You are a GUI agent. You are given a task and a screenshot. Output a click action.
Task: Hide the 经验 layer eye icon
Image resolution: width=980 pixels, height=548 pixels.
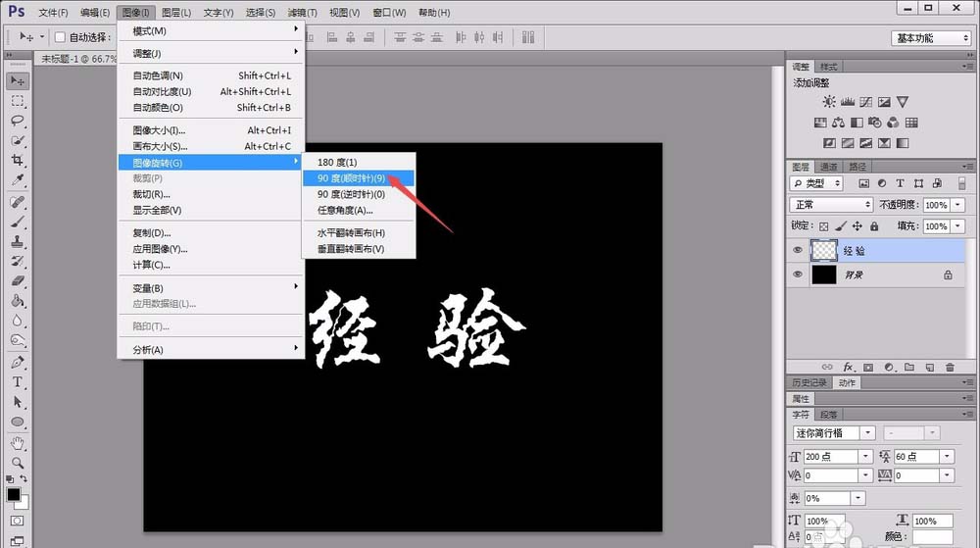[798, 250]
